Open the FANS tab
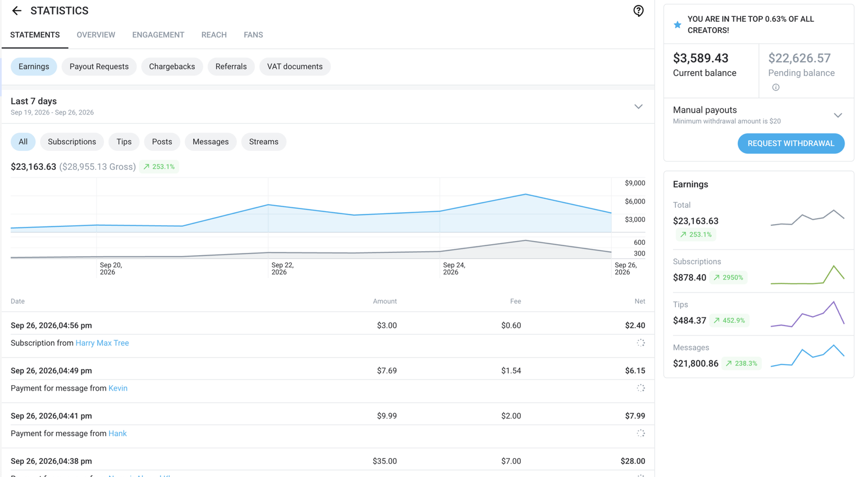Image resolution: width=868 pixels, height=477 pixels. tap(253, 35)
